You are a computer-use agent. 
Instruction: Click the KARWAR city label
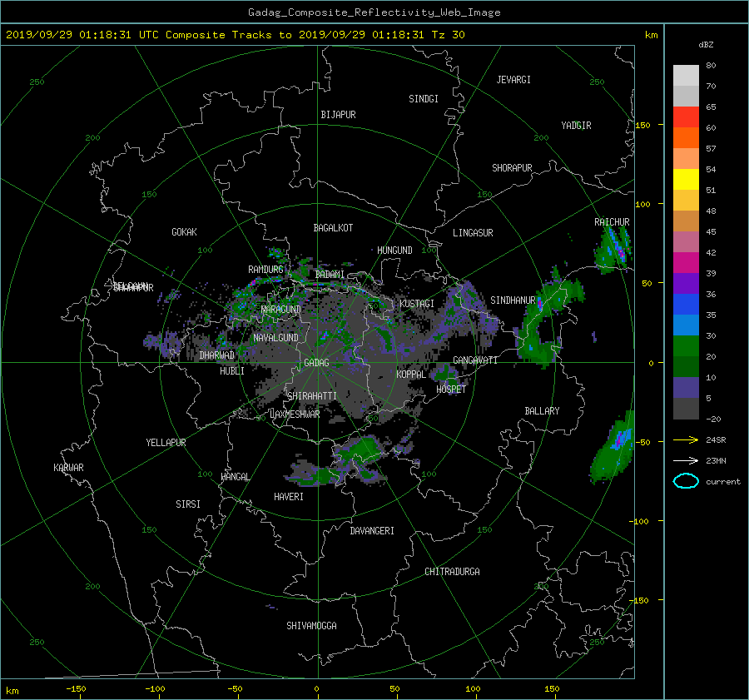(68, 468)
